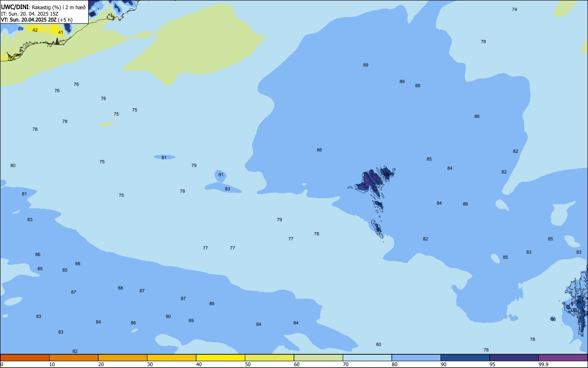Click the map value 70 near the coastline
Viewport: 588px width, 368px height.
49,45
